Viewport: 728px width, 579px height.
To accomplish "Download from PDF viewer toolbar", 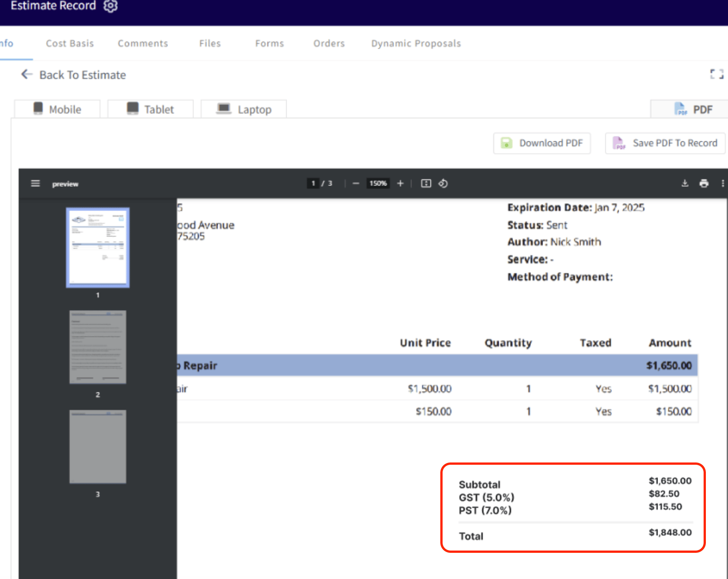I will coord(685,183).
